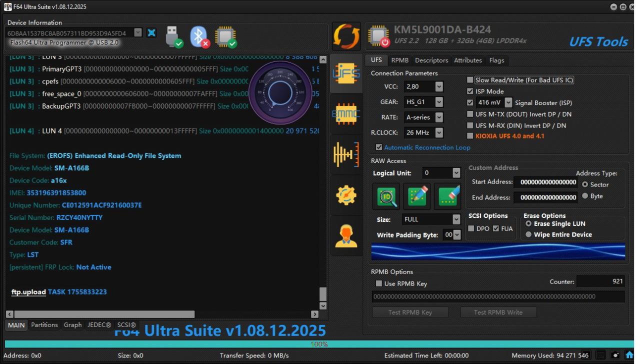Viewport: 640px width, 364px height.
Task: Toggle the ISP Mode checkbox
Action: (x=469, y=91)
